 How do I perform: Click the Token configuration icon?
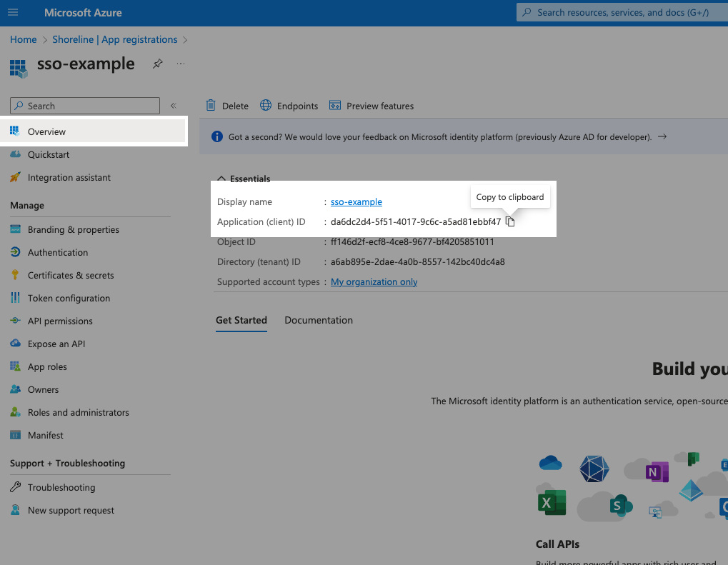coord(15,298)
